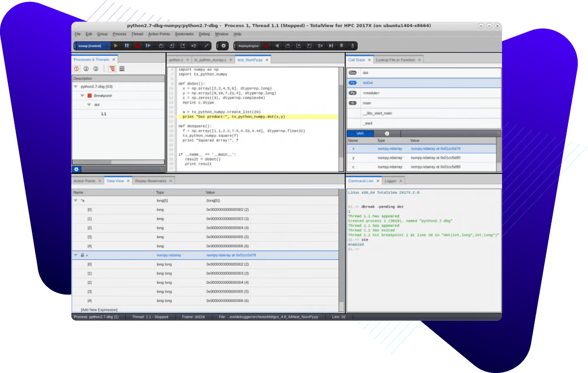
Task: Click the ReplayEngine Live skip-to-end icon
Action: (331, 46)
